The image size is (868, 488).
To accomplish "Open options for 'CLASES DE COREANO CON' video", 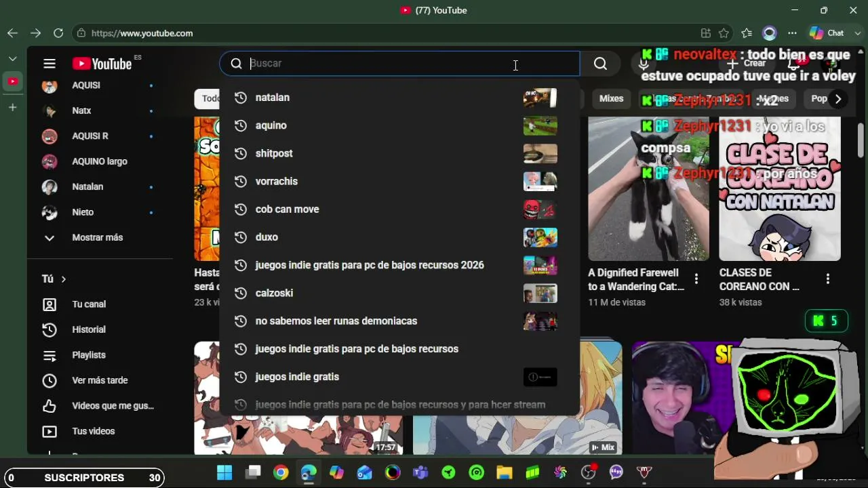I will 827,279.
